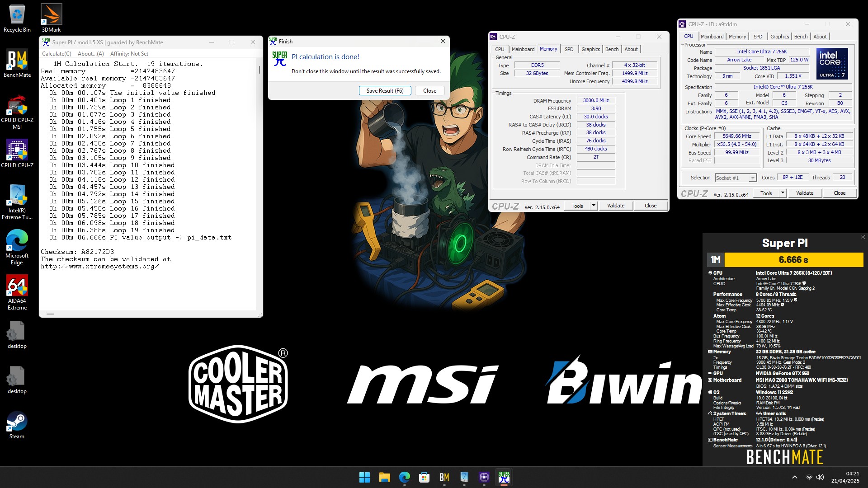Launch the 3DMark desktop shortcut
Screen dimensions: 868x488
(x=51, y=19)
